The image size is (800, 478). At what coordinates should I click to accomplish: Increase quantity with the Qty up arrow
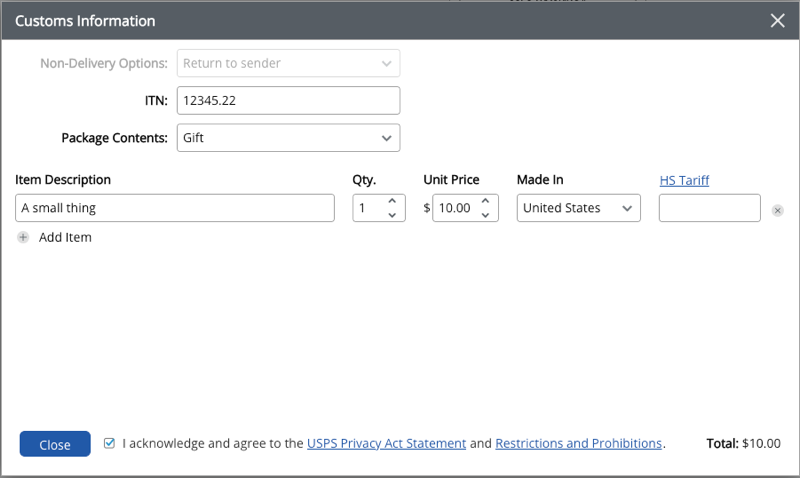point(392,201)
